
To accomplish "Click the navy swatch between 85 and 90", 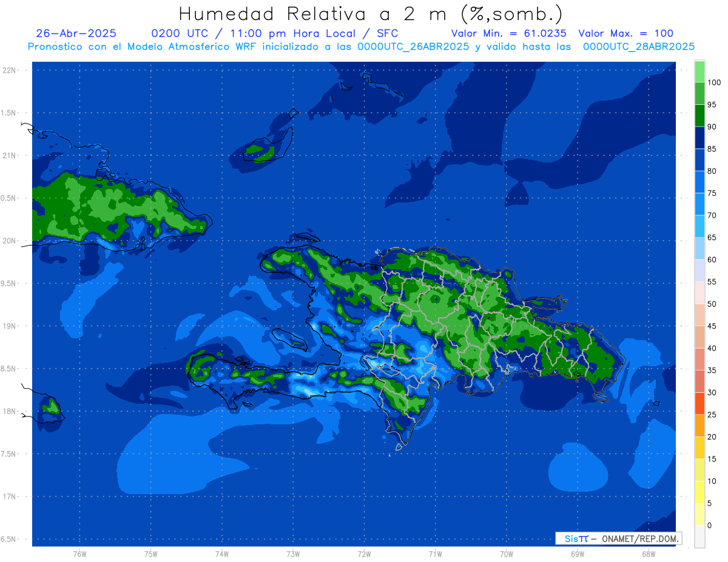I will [699, 138].
